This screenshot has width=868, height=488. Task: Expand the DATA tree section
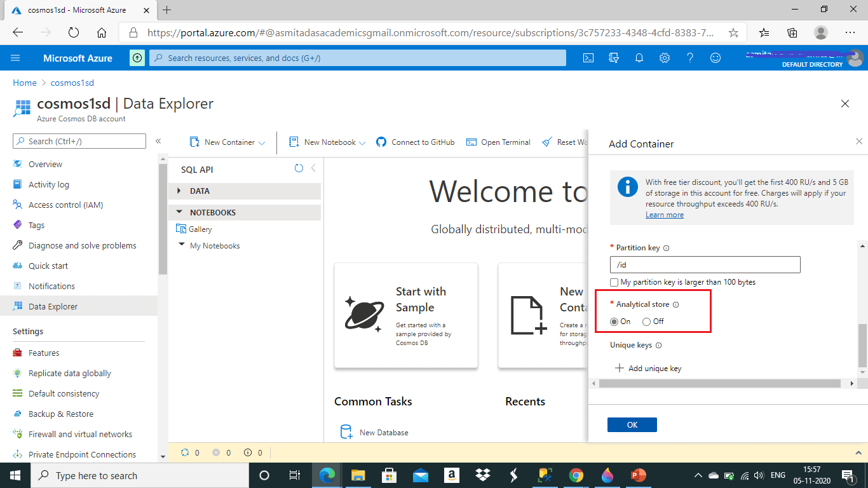(179, 191)
